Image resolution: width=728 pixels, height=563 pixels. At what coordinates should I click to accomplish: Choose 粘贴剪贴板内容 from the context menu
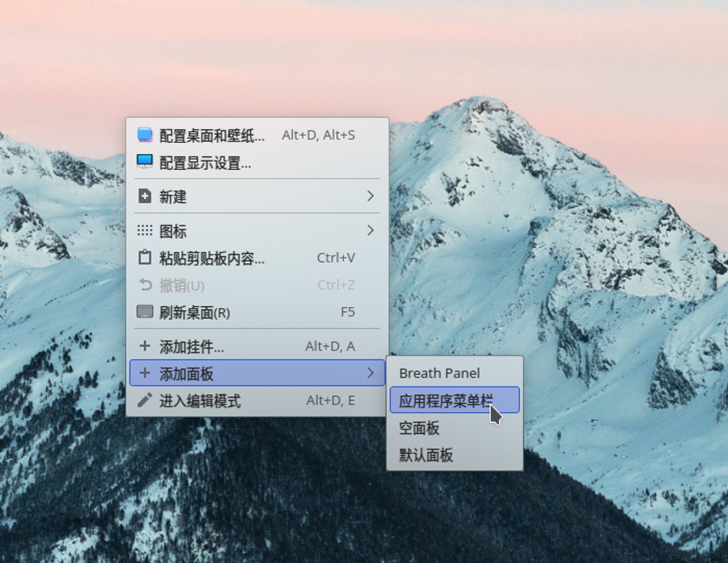coord(257,258)
